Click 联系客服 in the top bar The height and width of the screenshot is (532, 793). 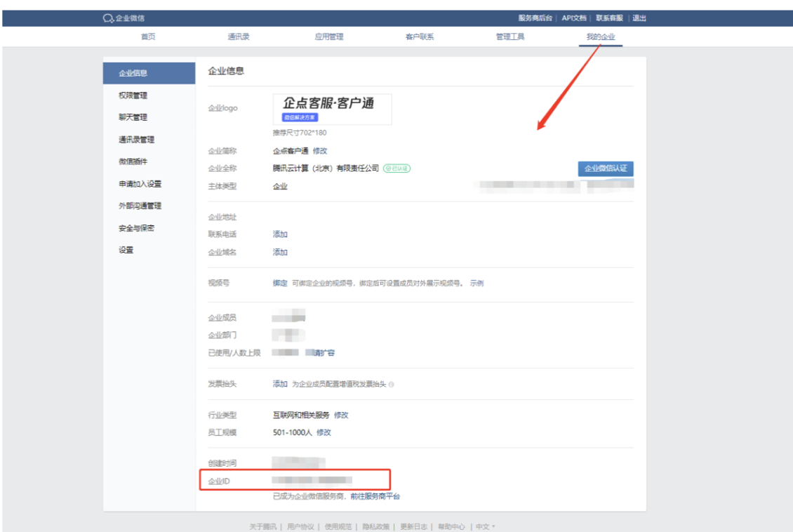point(609,18)
